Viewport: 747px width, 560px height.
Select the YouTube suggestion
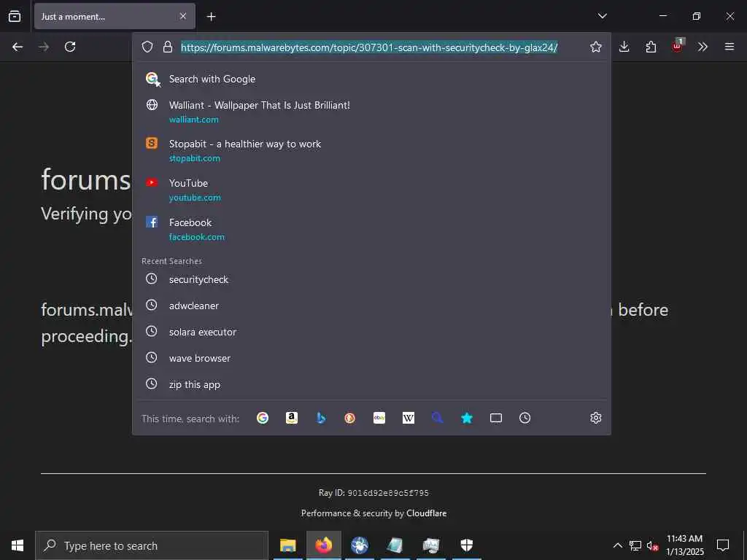371,190
